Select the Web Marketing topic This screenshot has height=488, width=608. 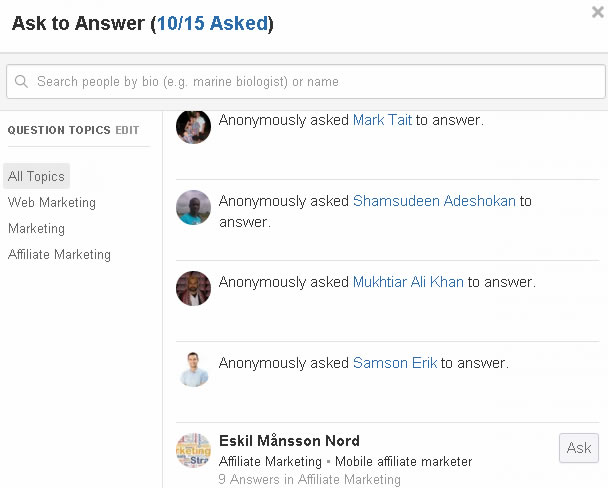click(52, 202)
